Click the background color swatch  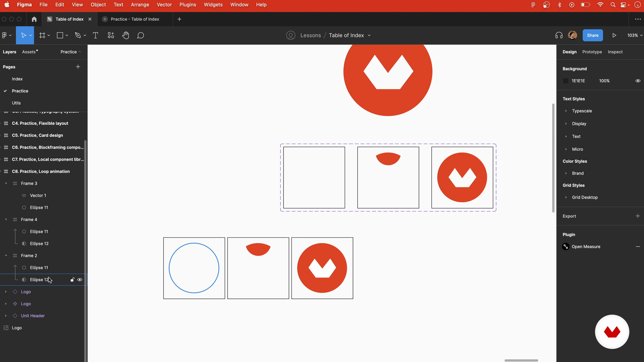[x=566, y=81]
